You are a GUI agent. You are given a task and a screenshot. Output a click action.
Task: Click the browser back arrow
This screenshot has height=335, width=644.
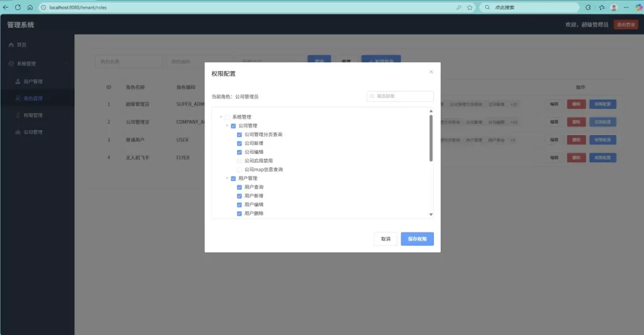pos(6,7)
